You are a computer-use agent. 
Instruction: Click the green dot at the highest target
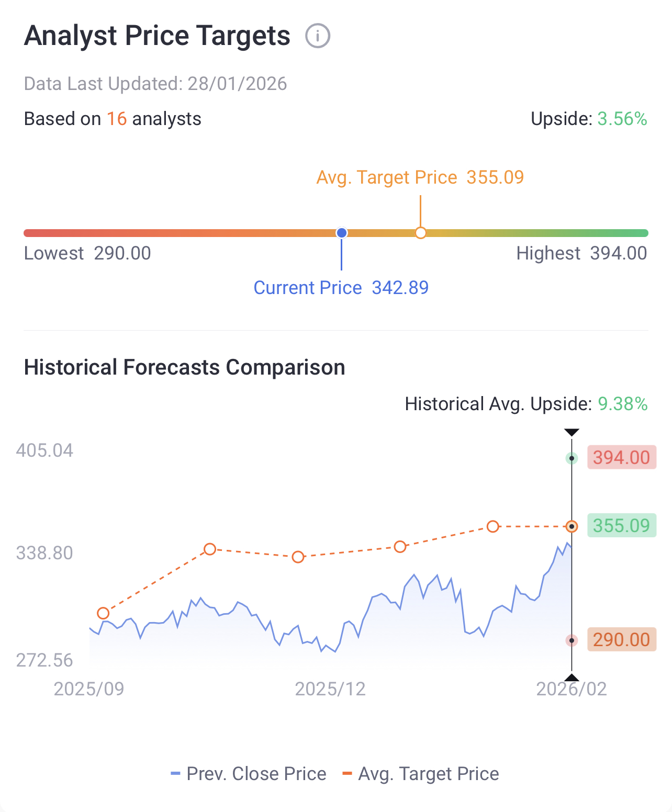(x=572, y=458)
